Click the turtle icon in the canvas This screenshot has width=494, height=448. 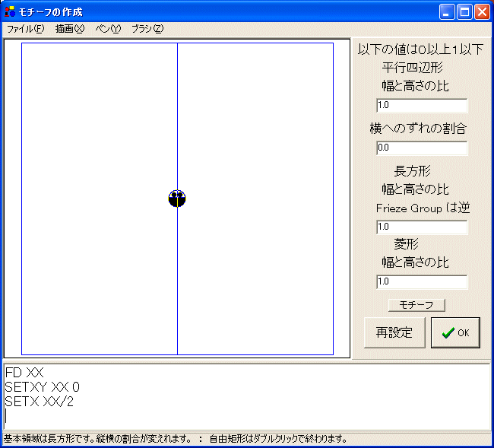(177, 199)
